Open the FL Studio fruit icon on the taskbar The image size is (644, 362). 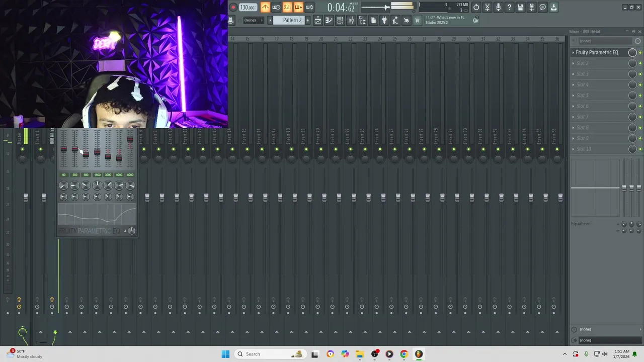point(419,354)
